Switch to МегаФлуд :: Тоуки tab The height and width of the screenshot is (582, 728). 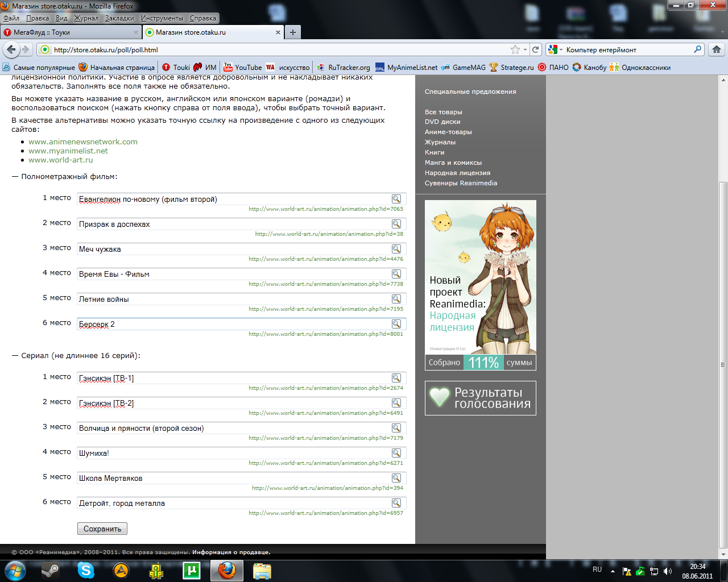71,32
